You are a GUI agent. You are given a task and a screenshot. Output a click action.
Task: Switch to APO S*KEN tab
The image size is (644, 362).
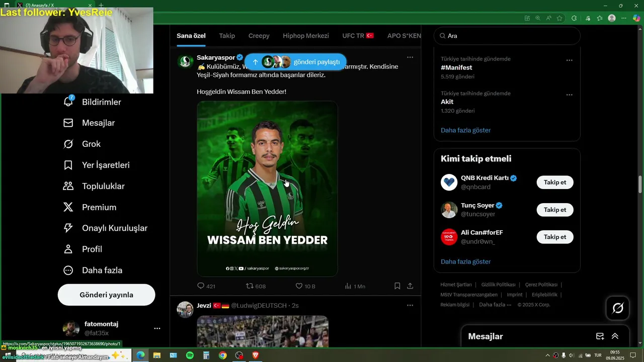[404, 36]
